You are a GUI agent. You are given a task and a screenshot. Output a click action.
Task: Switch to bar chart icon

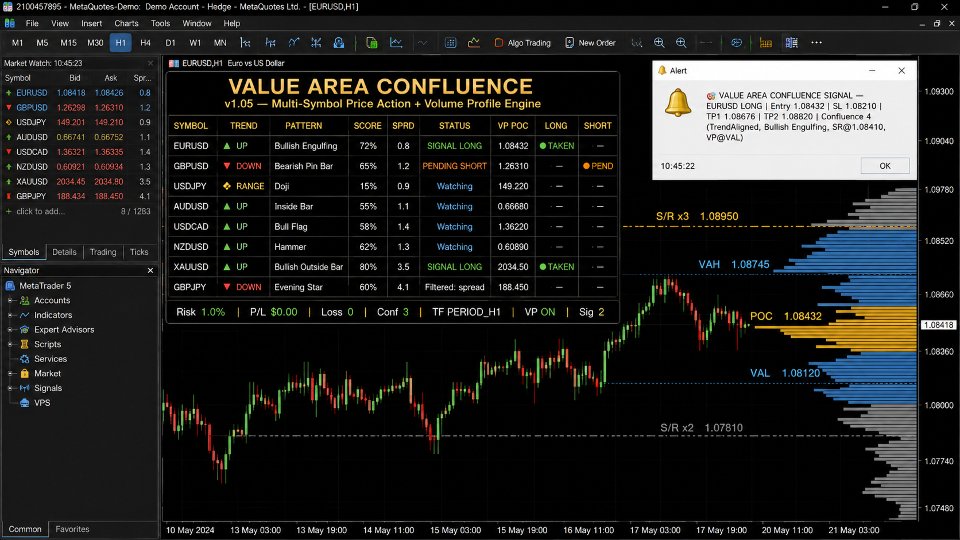click(246, 43)
